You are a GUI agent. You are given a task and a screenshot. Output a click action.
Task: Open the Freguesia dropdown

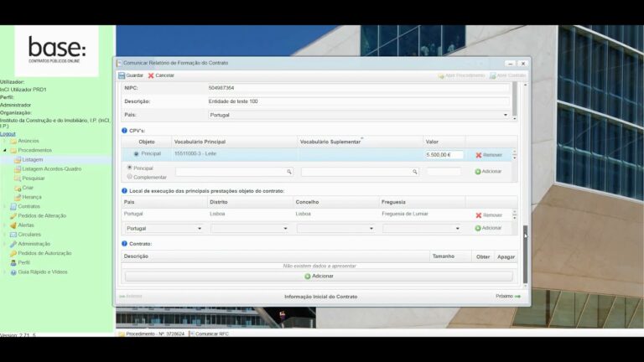(x=422, y=229)
